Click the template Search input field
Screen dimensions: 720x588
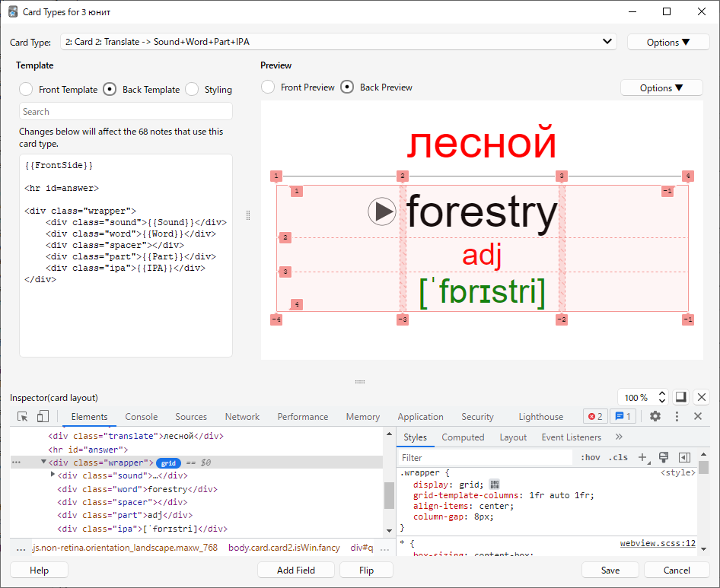point(126,112)
